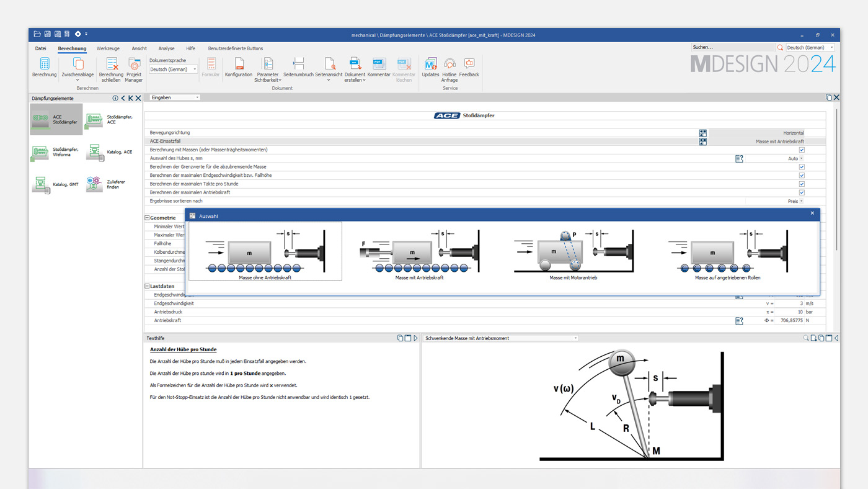
Task: Choose Masse ohne Antriebskraft option
Action: pyautogui.click(x=265, y=251)
